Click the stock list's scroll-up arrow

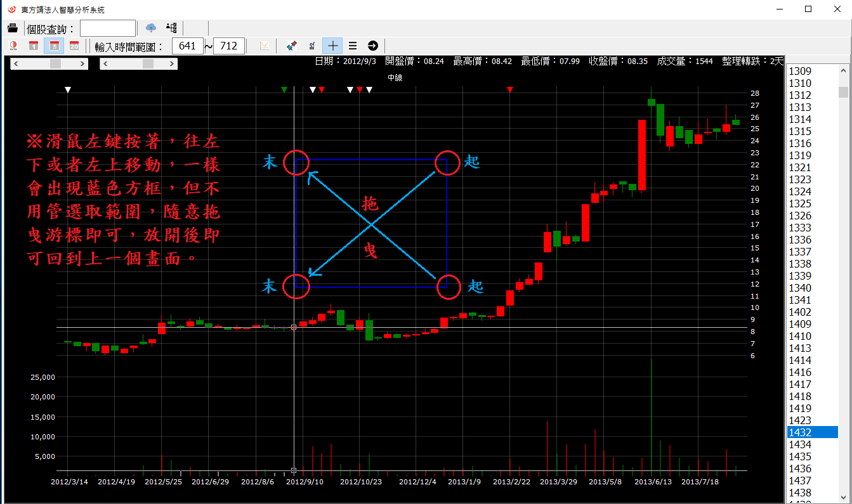[x=843, y=70]
